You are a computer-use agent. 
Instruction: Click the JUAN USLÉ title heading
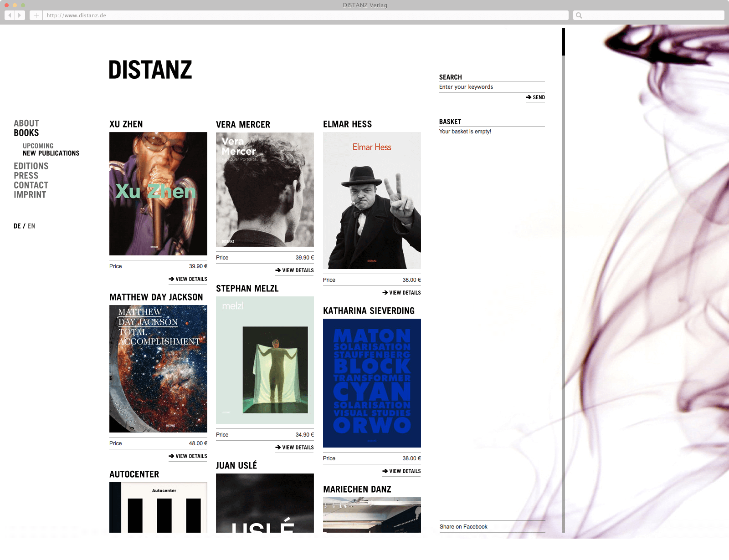point(236,465)
